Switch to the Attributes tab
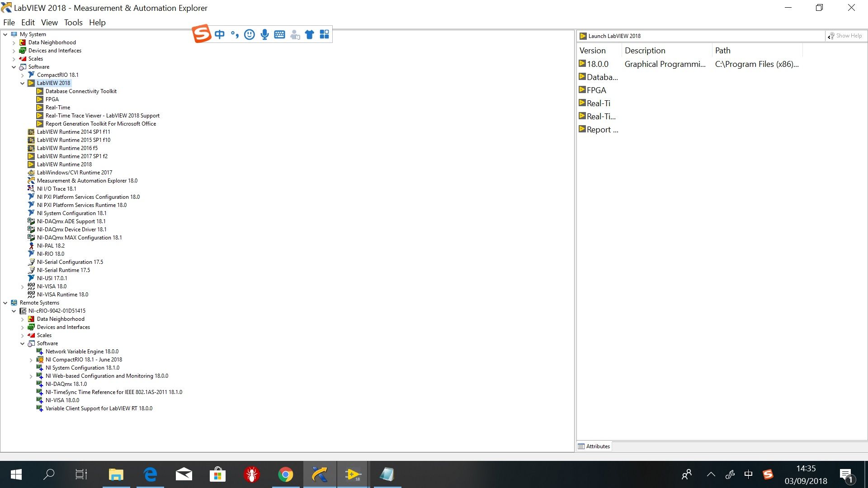Screen dimensions: 868x488 click(x=594, y=446)
